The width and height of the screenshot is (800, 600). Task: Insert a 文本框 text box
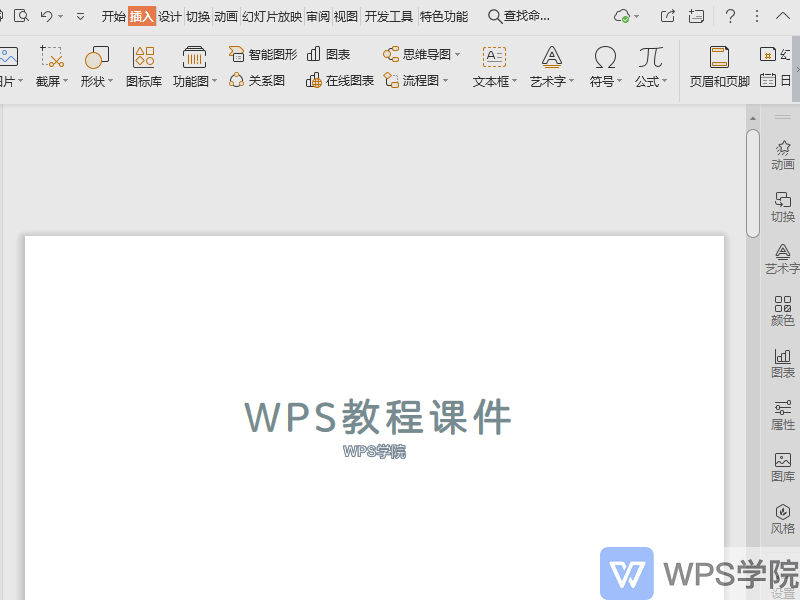pos(491,68)
